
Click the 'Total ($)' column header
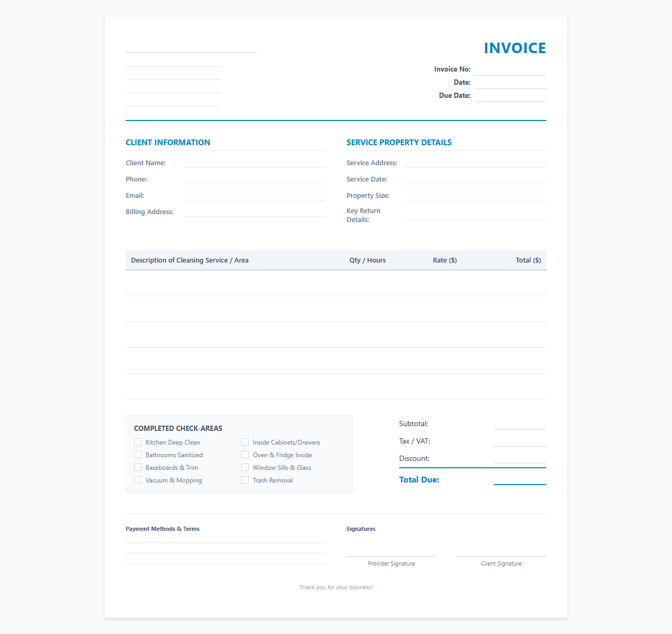528,260
